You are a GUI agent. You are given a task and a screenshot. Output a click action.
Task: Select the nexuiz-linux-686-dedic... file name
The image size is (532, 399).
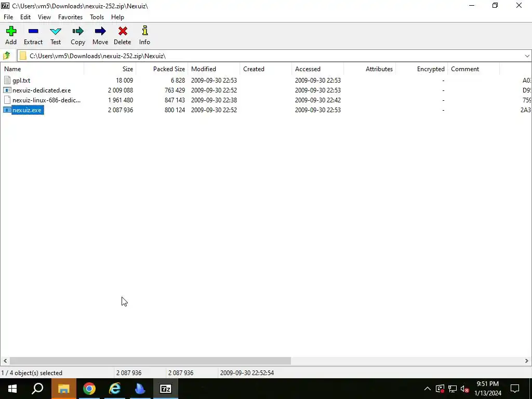(x=46, y=100)
